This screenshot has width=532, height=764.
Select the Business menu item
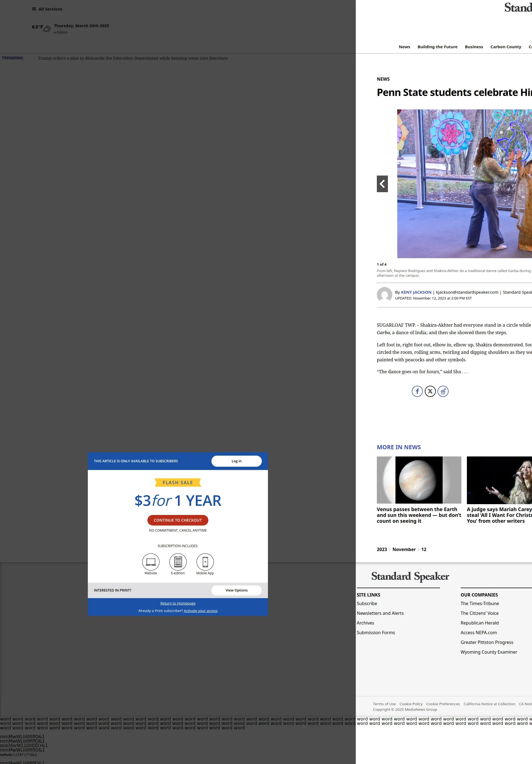[474, 47]
